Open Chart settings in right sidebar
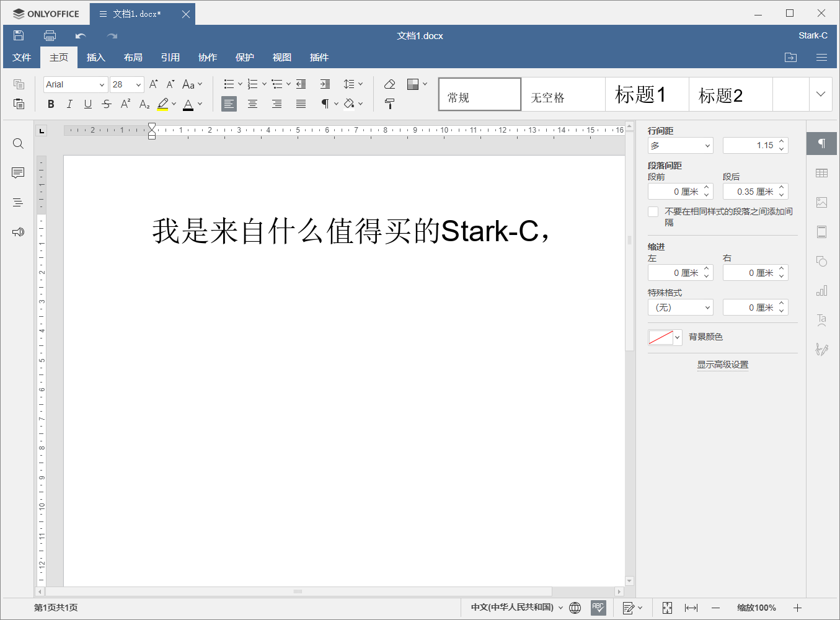This screenshot has width=840, height=620. pyautogui.click(x=822, y=290)
